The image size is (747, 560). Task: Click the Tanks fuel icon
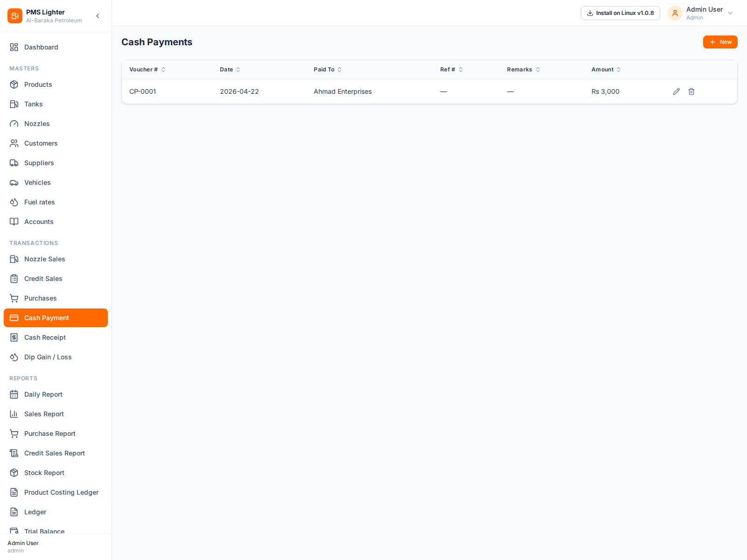point(14,104)
